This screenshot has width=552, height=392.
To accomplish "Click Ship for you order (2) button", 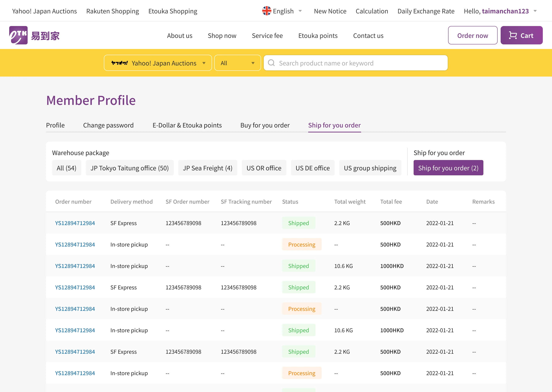I will [448, 168].
